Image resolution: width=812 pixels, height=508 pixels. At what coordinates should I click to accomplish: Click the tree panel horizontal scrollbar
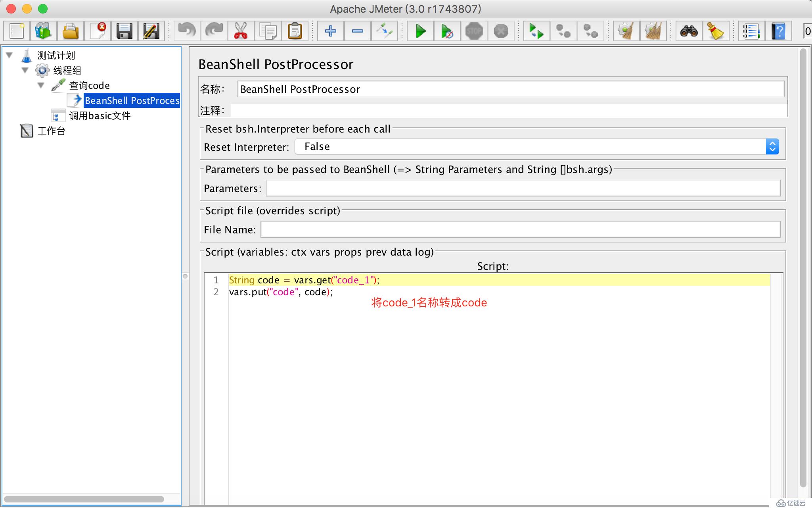point(84,499)
